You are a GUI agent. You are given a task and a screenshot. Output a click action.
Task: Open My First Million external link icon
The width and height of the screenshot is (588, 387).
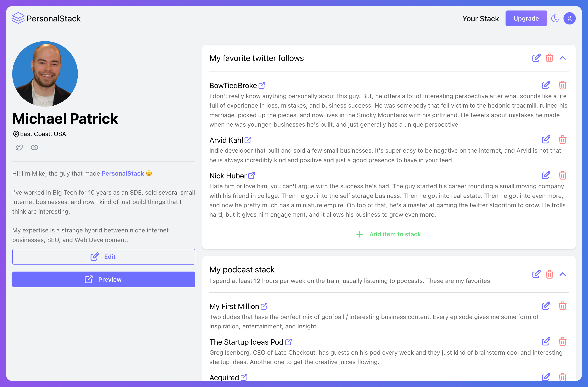[264, 306]
